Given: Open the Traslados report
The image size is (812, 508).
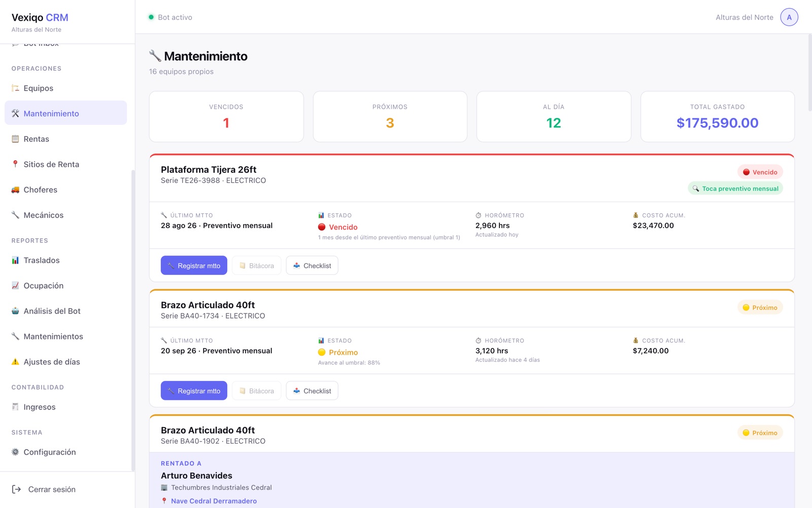Looking at the screenshot, I should (x=66, y=260).
